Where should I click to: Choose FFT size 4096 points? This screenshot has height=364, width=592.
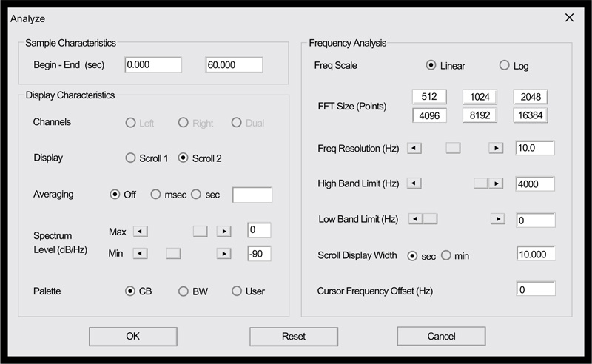click(429, 115)
